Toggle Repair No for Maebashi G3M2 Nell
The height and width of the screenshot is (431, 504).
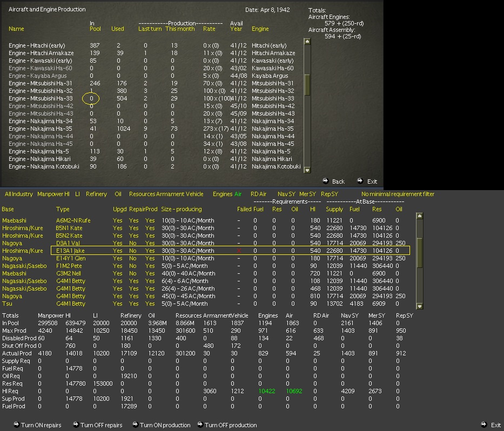[133, 273]
